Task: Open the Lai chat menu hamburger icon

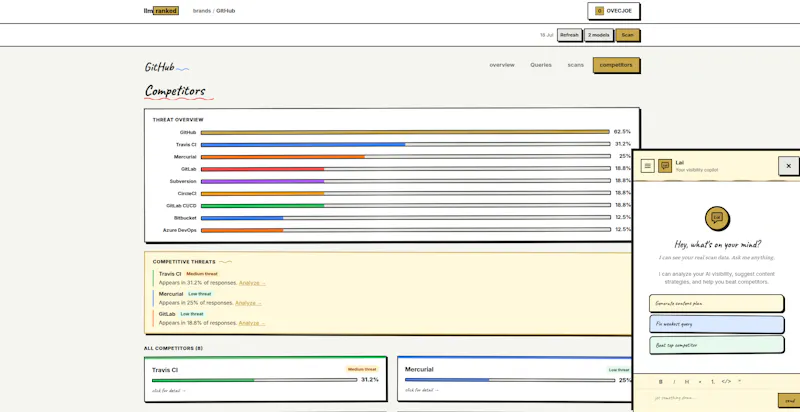Action: point(647,166)
